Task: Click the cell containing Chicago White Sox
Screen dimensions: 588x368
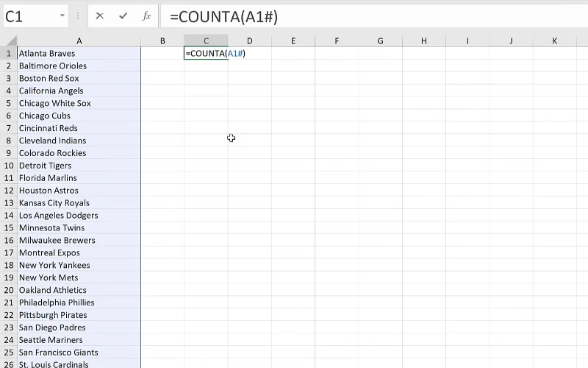Action: pos(79,103)
